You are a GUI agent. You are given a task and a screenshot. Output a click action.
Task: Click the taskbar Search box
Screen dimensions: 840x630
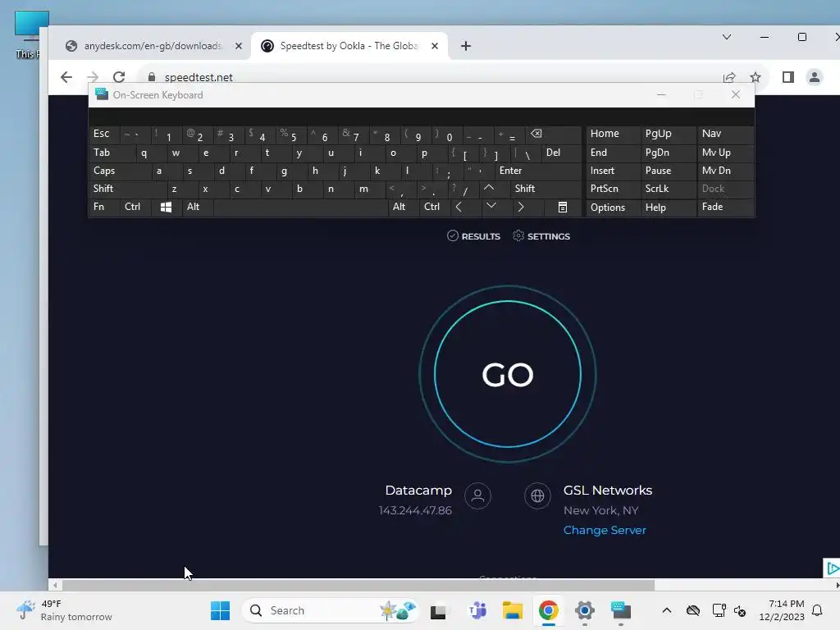[x=331, y=610]
